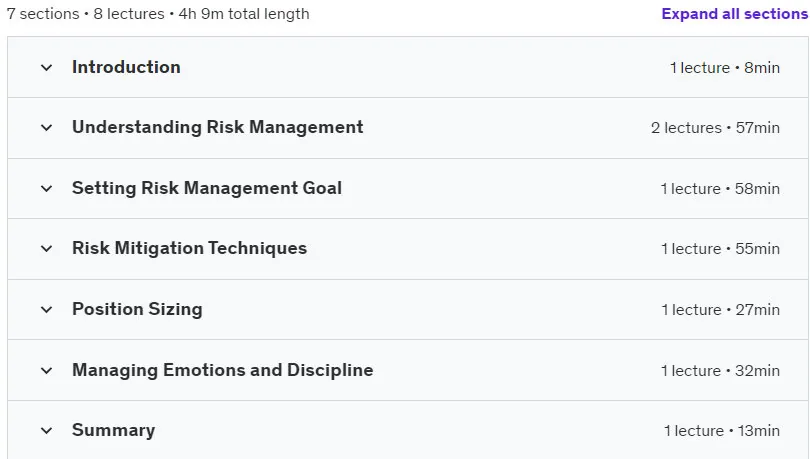Image resolution: width=810 pixels, height=459 pixels.
Task: Click chevron beside Setting Risk Management Goal
Action: point(46,188)
